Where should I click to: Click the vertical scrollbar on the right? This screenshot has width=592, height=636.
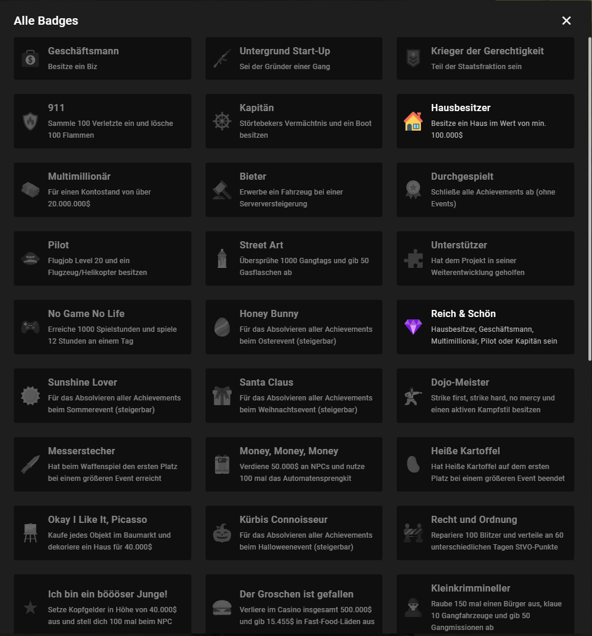[x=590, y=199]
